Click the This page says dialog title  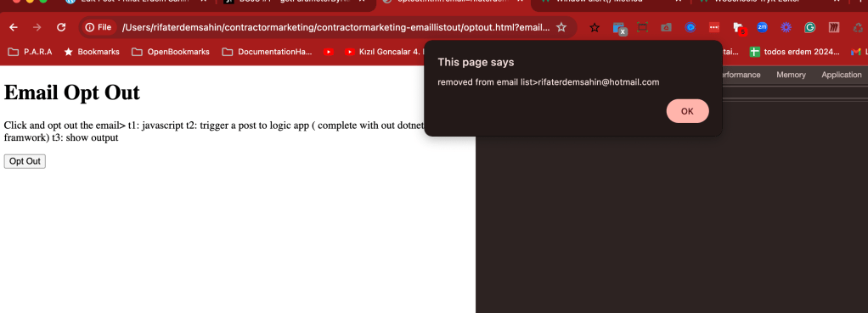click(476, 62)
